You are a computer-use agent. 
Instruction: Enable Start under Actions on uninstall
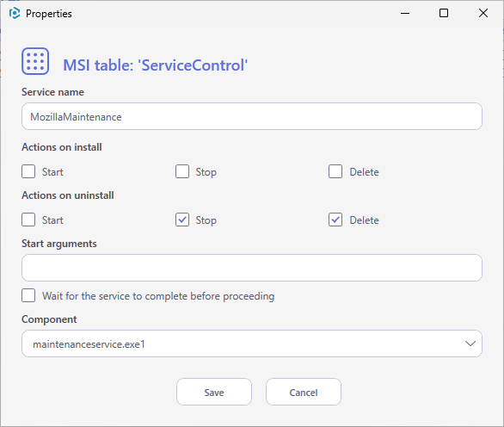click(28, 220)
